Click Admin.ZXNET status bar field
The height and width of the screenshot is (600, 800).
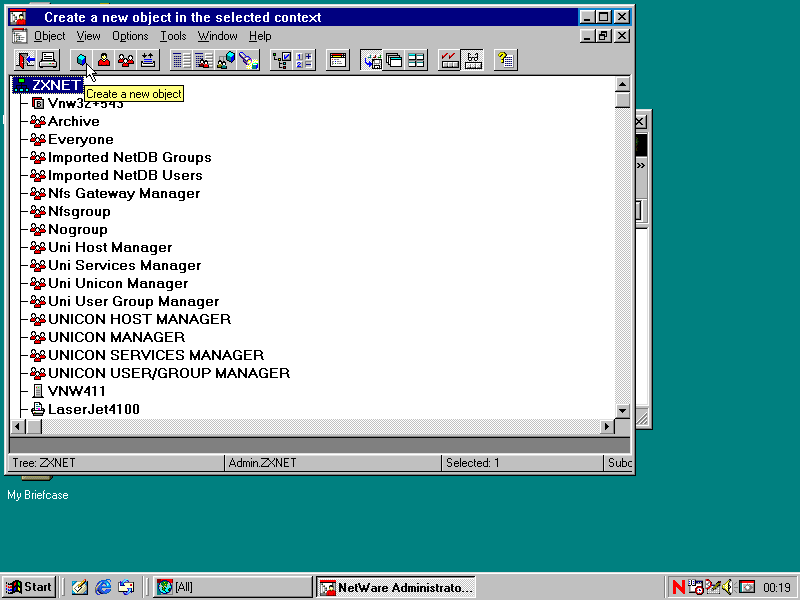click(x=333, y=463)
